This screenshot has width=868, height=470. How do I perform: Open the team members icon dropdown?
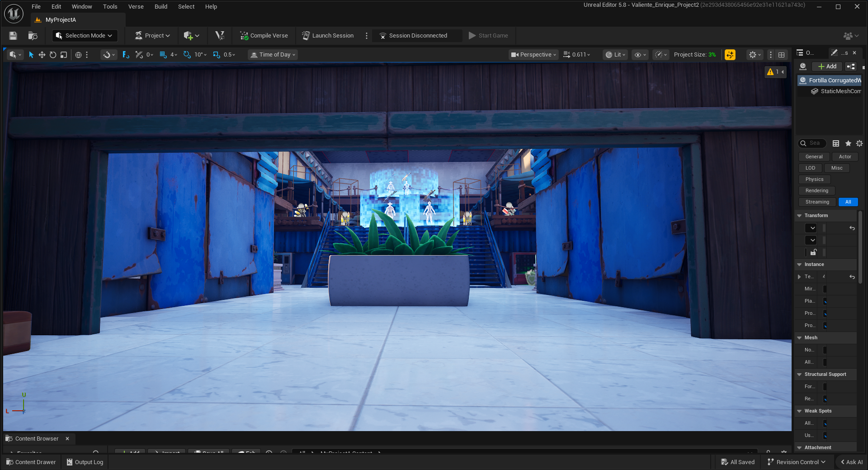click(x=851, y=36)
